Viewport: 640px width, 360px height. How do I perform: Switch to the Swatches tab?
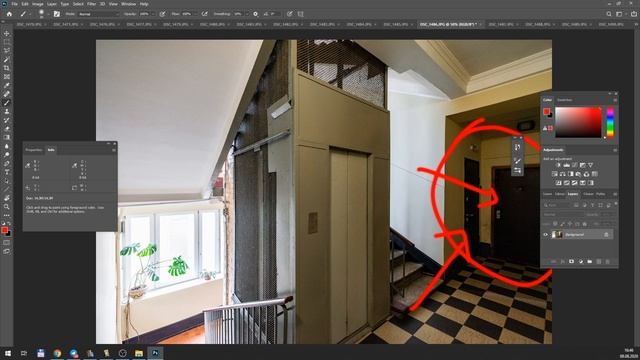click(565, 100)
